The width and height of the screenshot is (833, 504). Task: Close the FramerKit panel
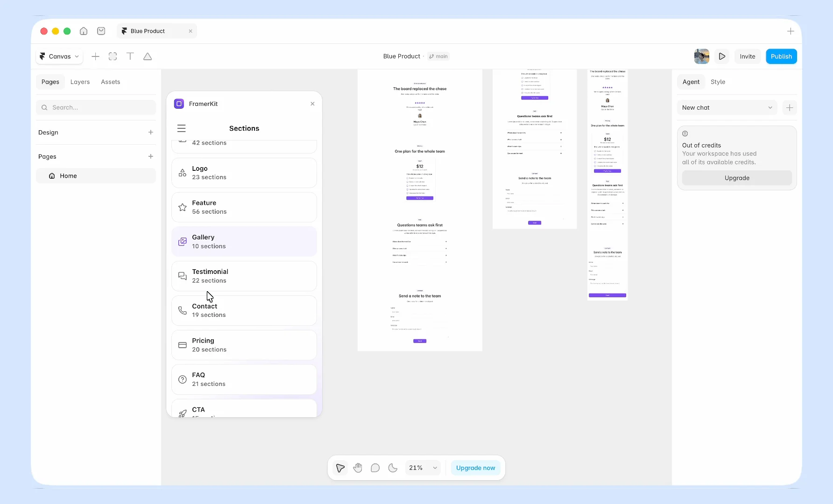[x=312, y=104]
